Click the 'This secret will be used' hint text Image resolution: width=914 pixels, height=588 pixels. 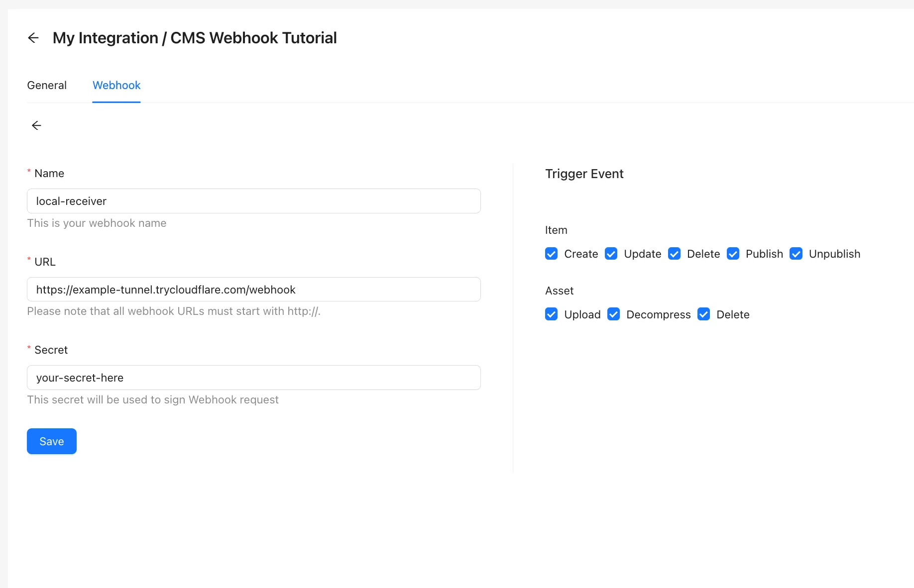[153, 399]
